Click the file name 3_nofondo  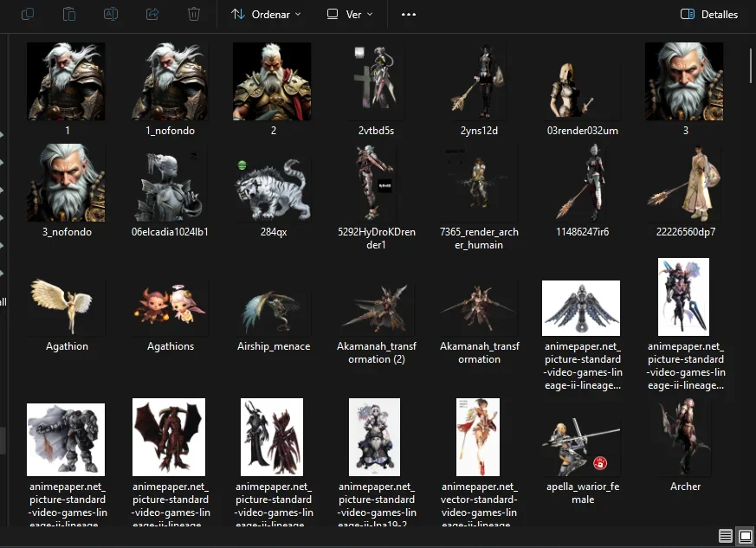[67, 232]
